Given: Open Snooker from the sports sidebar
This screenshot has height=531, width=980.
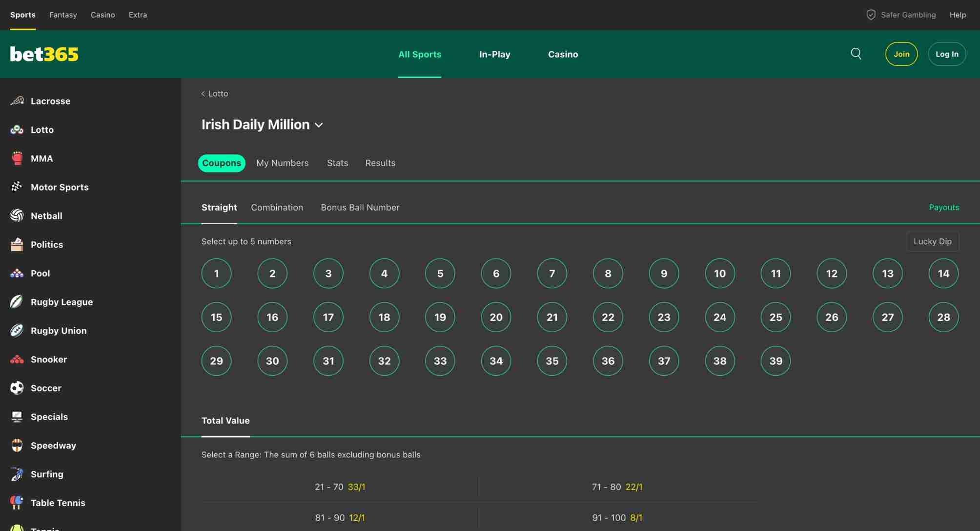Looking at the screenshot, I should click(x=49, y=359).
